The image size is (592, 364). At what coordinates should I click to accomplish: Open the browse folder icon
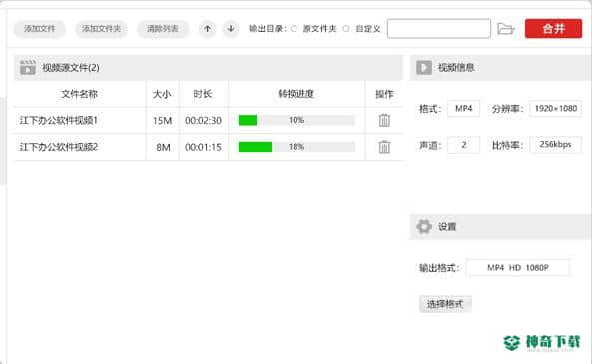click(x=506, y=29)
